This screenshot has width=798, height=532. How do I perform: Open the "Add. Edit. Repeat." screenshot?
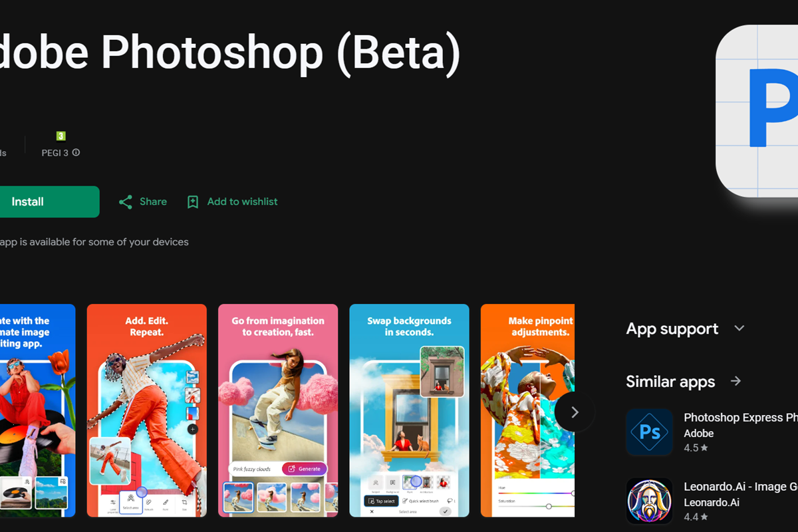point(147,410)
